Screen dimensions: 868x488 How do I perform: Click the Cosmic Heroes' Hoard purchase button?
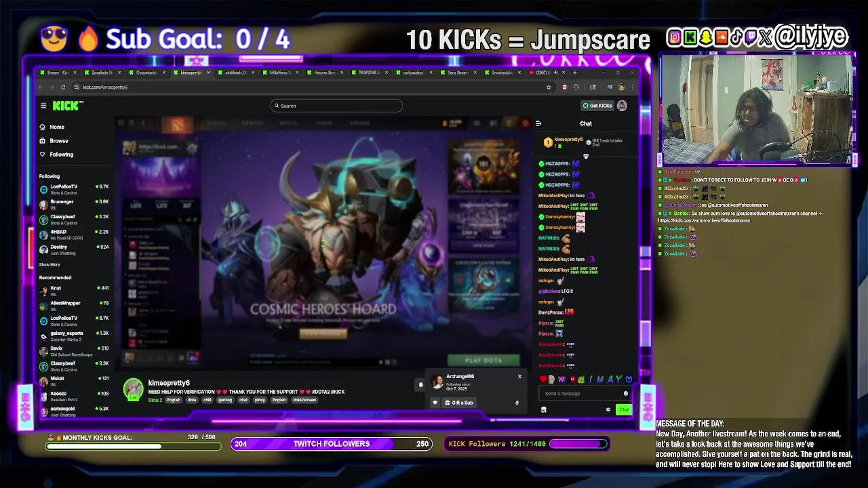(323, 333)
